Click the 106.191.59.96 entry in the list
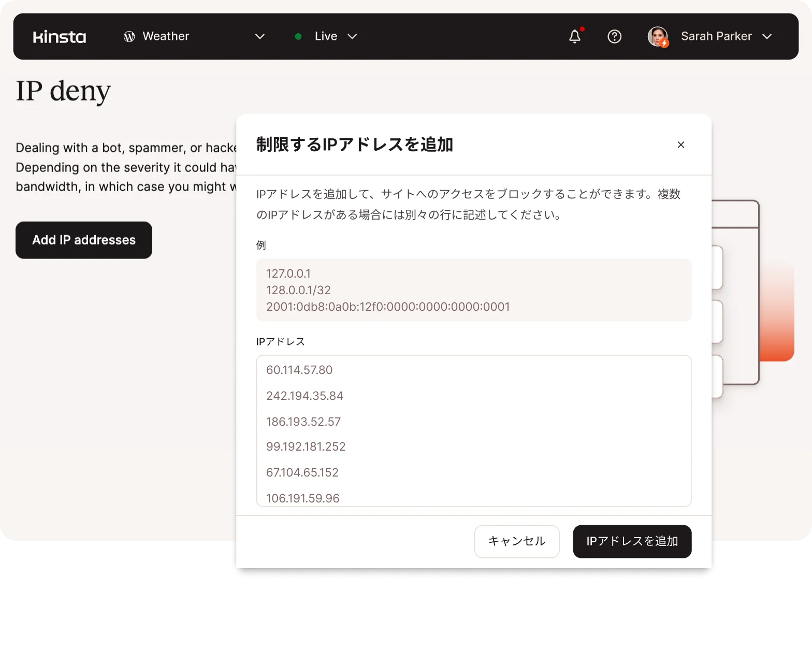The height and width of the screenshot is (663, 812). click(303, 498)
